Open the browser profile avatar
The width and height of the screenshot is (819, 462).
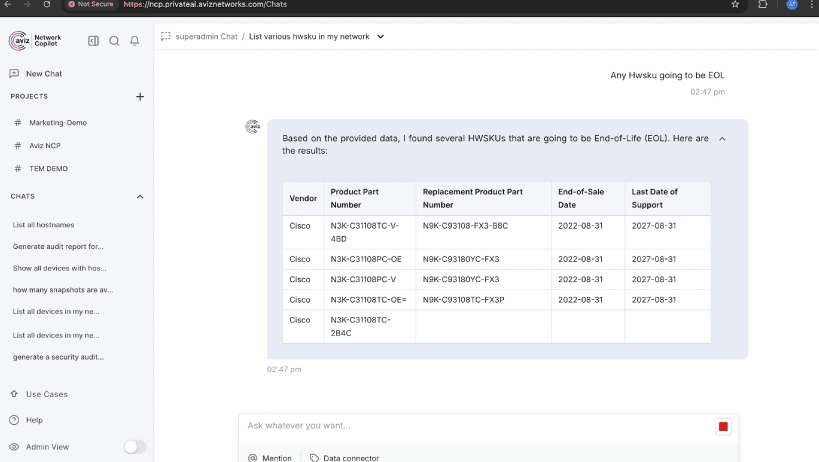792,4
